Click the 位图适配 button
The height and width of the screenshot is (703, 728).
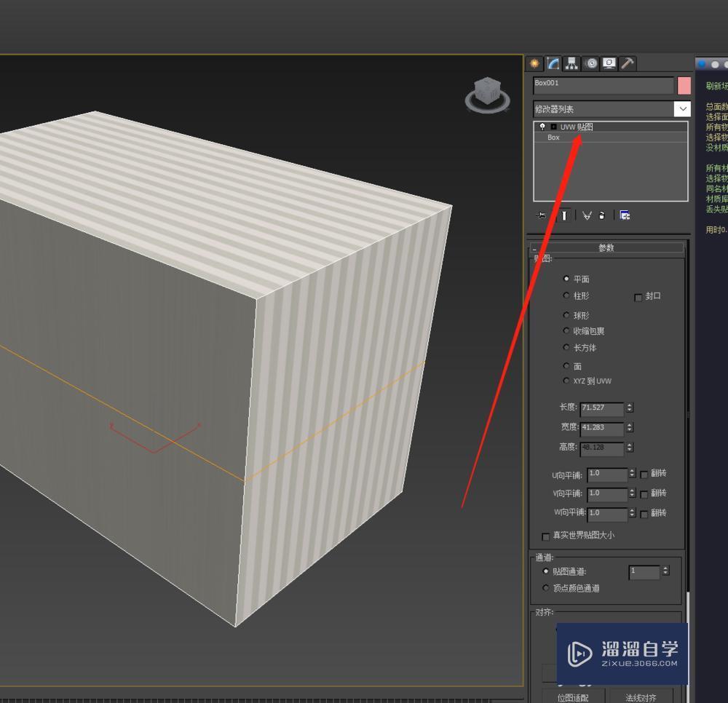pos(572,697)
